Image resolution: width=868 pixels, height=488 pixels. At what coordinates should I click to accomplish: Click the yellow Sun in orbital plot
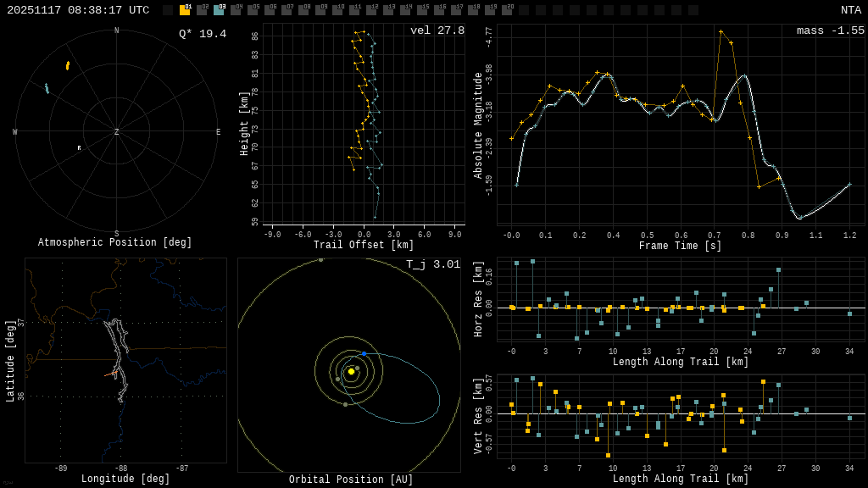351,371
